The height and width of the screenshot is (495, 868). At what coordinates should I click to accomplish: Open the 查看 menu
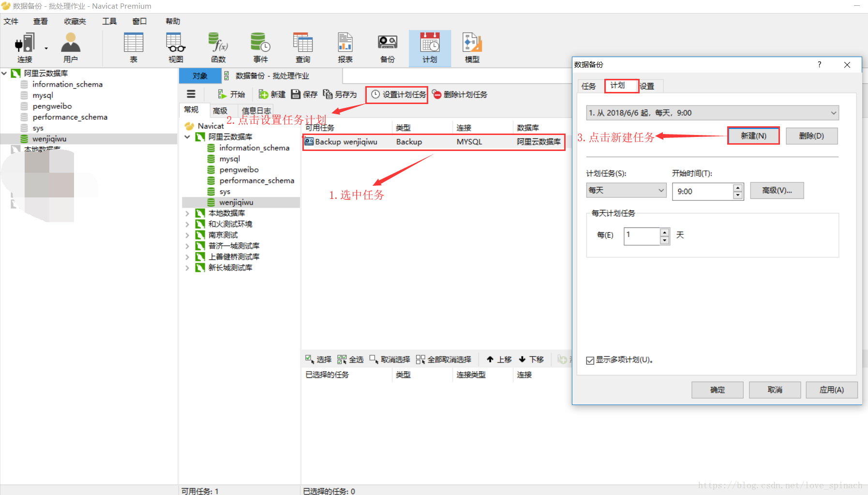point(41,21)
